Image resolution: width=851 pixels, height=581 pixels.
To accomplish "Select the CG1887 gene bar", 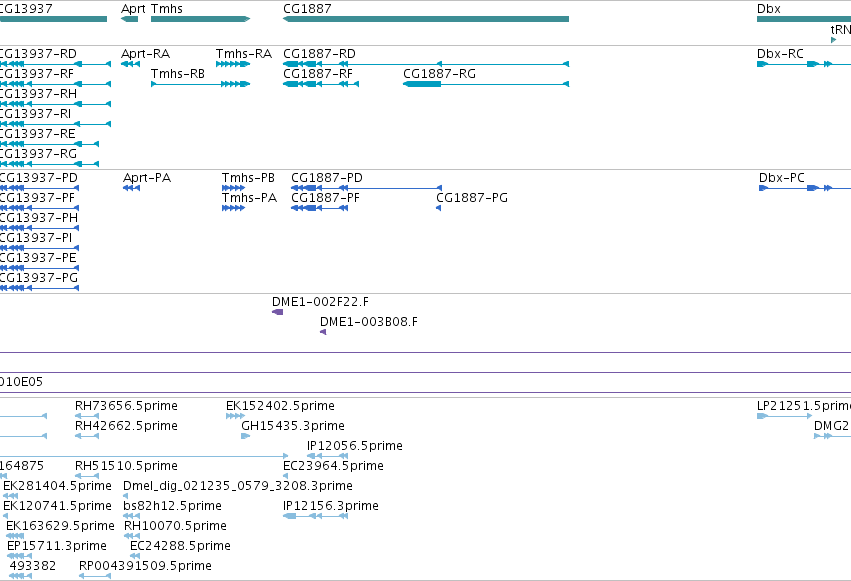I will coord(426,19).
